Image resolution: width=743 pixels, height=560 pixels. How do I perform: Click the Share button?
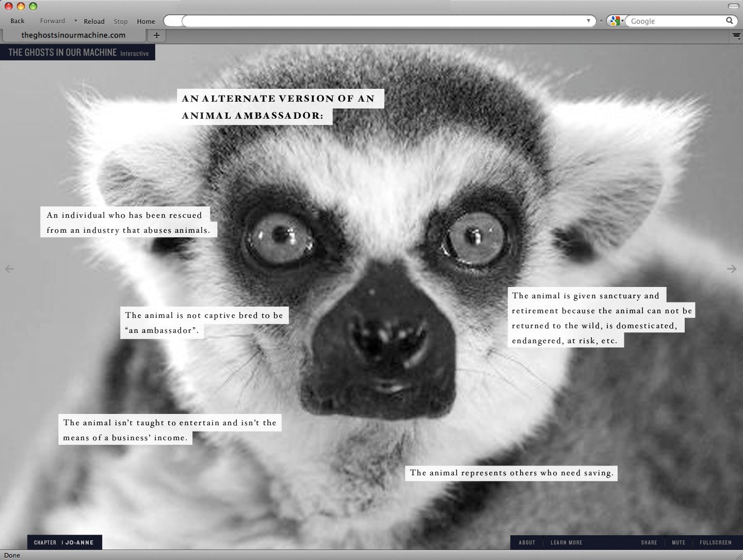[x=649, y=542]
